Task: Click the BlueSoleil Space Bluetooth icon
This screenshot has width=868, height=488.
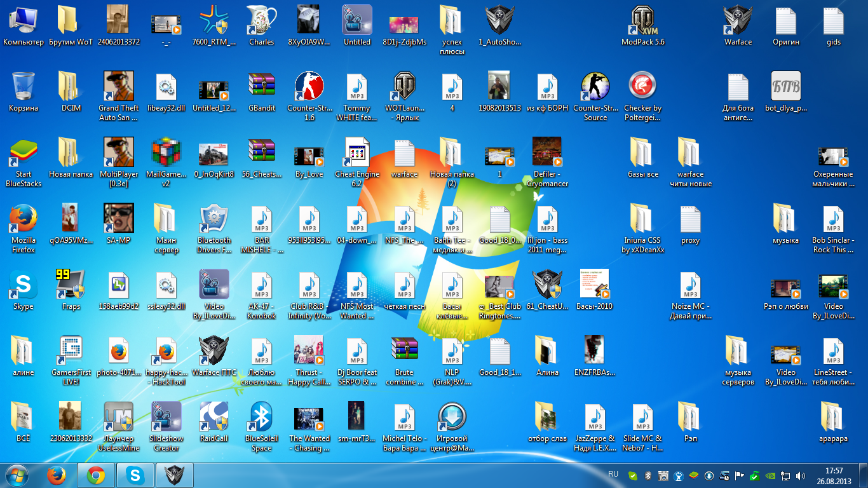Action: pos(262,417)
